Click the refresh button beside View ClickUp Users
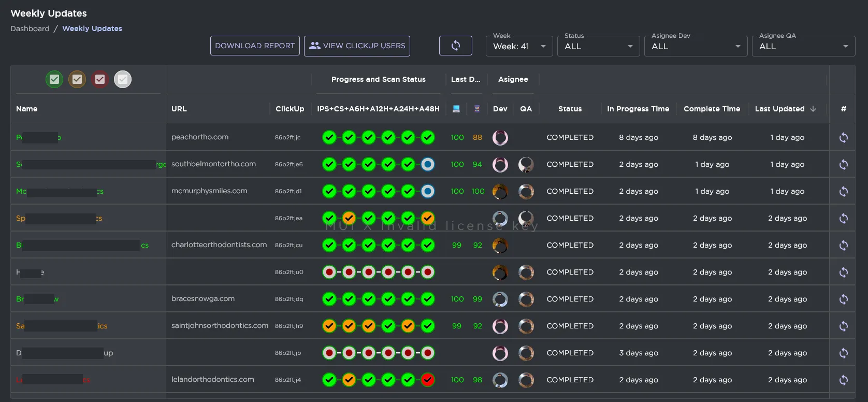This screenshot has height=402, width=868. 455,46
